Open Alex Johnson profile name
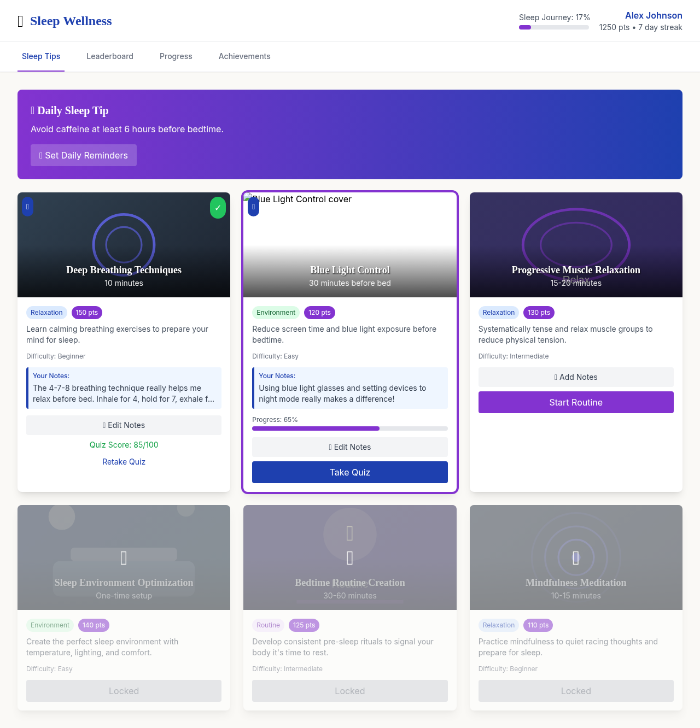The width and height of the screenshot is (700, 728). (x=654, y=15)
